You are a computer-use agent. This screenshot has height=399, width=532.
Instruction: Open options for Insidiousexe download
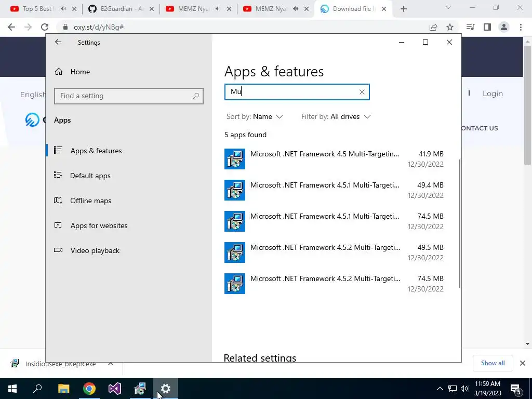point(111,364)
